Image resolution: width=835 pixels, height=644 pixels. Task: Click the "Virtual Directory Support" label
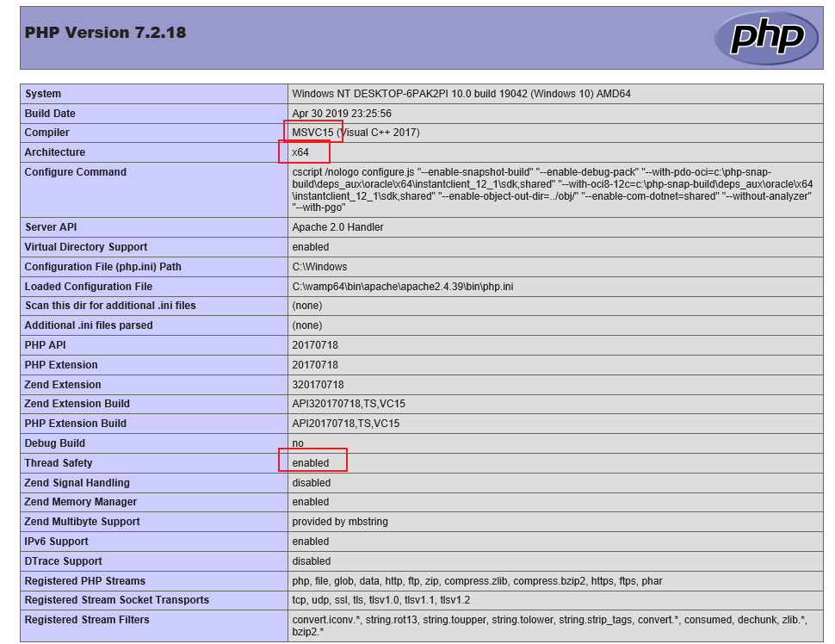click(x=86, y=246)
